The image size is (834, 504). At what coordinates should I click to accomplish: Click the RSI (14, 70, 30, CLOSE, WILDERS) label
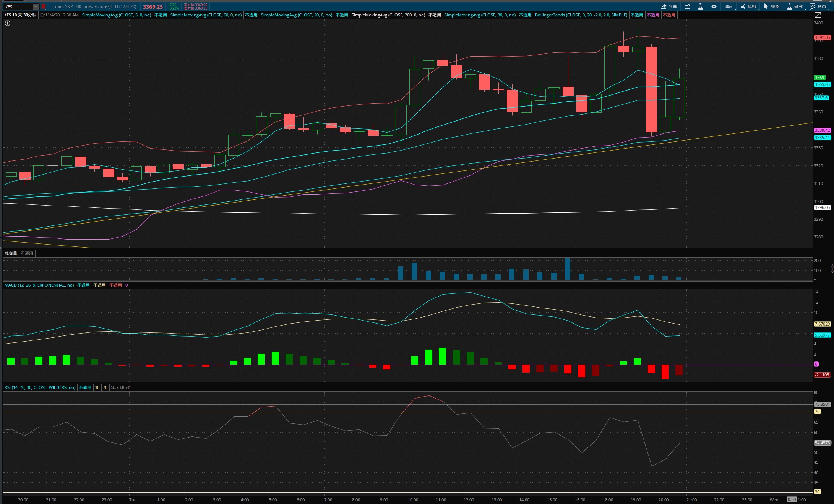click(40, 387)
